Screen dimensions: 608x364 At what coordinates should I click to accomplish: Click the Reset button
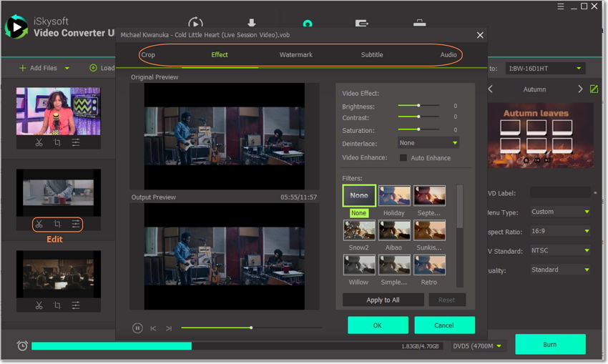tap(447, 300)
